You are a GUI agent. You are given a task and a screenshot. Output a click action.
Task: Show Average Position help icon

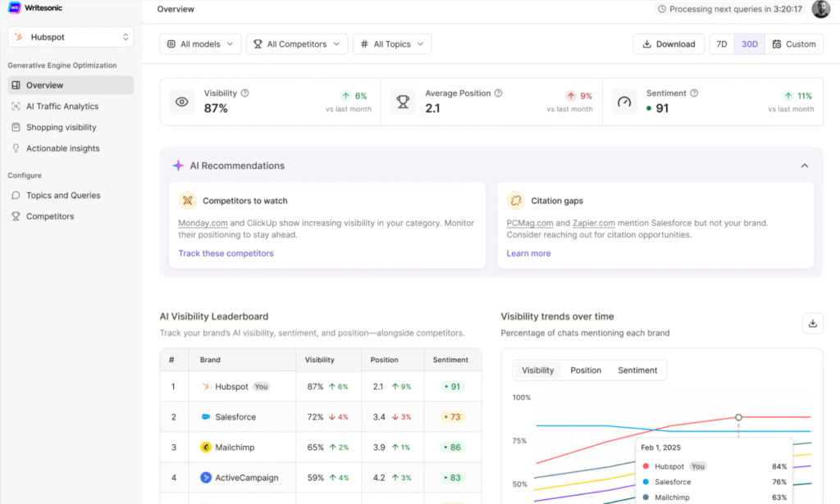pos(498,93)
